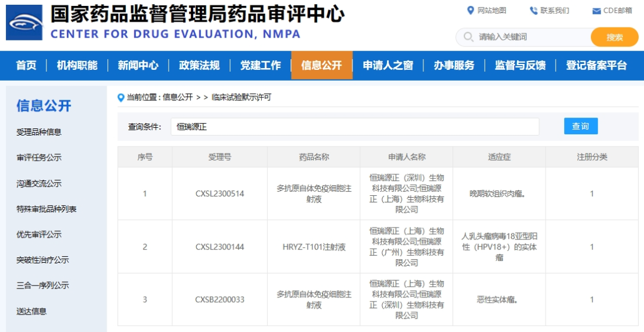Click indication 恶性实体瘤
The height and width of the screenshot is (332, 644).
(499, 300)
